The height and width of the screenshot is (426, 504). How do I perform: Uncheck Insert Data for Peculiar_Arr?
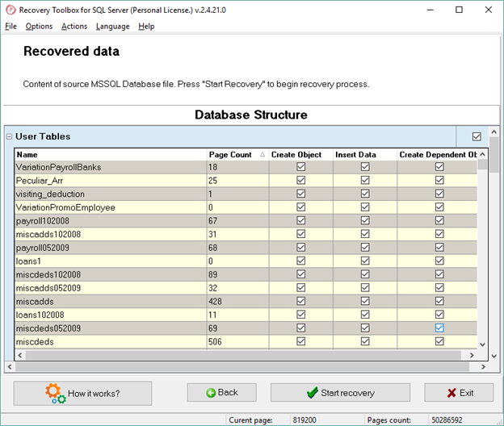365,181
